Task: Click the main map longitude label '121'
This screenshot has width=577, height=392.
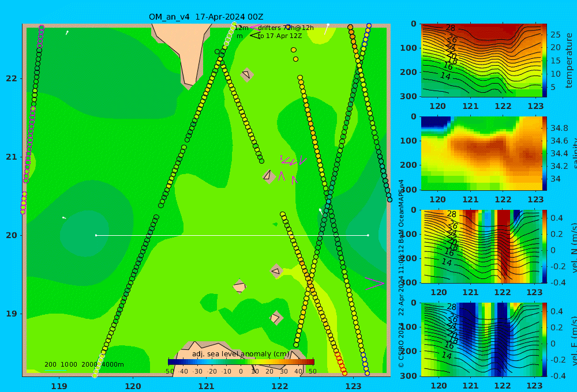Action: (206, 386)
